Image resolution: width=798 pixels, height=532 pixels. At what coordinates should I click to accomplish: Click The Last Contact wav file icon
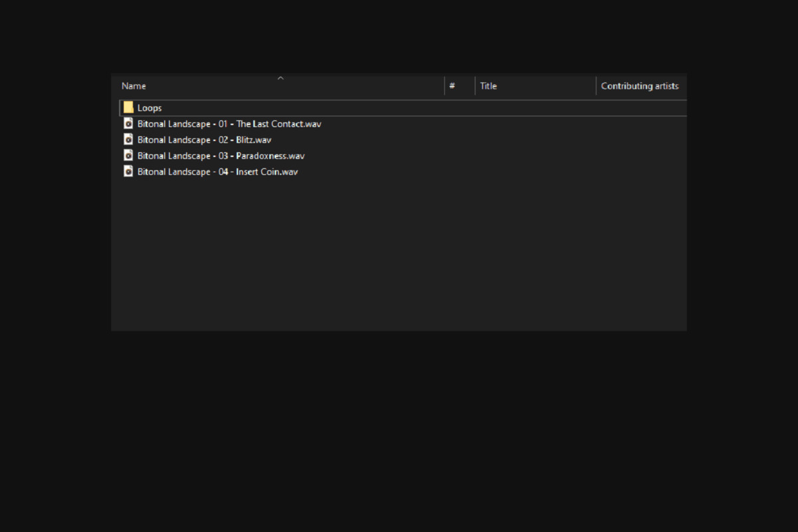(x=128, y=124)
